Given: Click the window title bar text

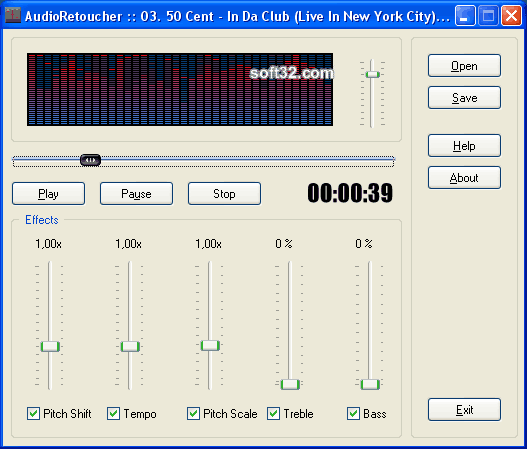Looking at the screenshot, I should coord(237,16).
